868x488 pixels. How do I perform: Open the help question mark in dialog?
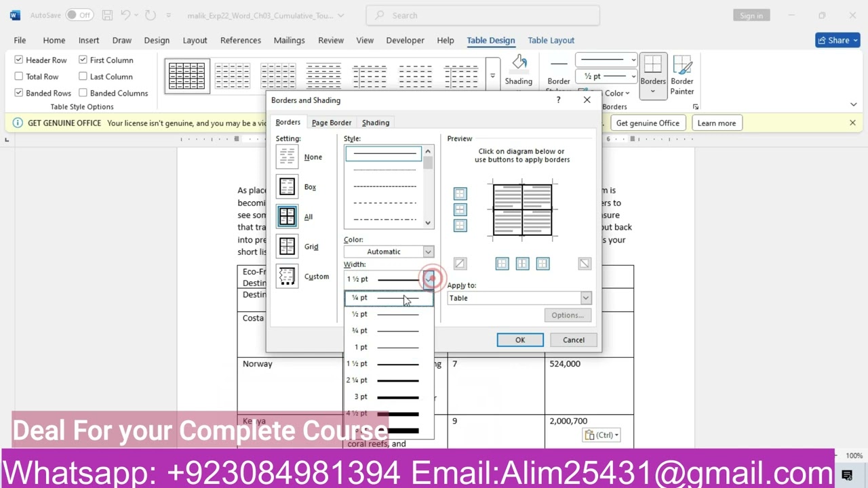click(x=558, y=100)
